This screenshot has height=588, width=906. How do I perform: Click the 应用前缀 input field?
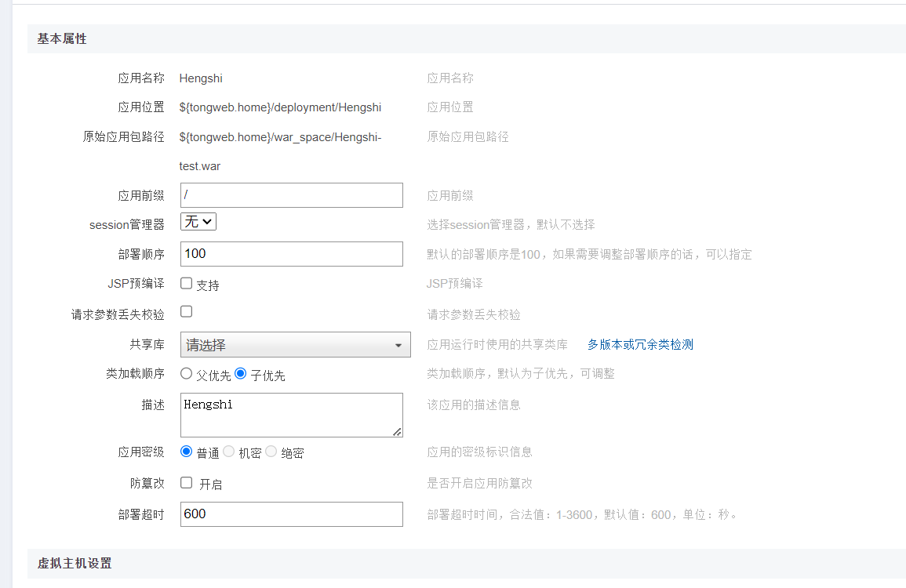pyautogui.click(x=291, y=195)
